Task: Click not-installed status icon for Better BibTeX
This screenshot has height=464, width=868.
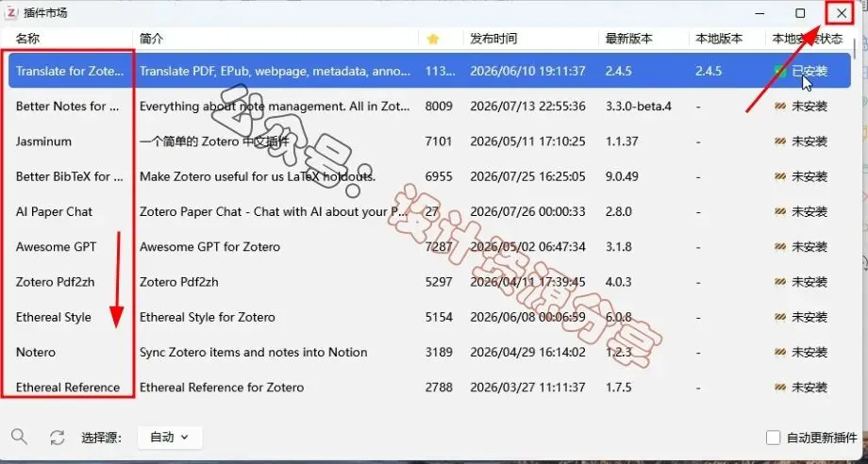Action: tap(780, 176)
